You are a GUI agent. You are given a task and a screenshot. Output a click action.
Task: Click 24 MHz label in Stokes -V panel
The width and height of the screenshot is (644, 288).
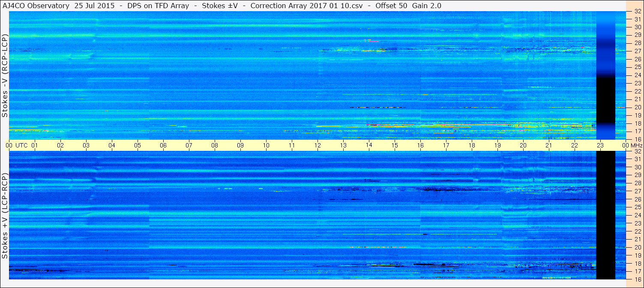(637, 75)
